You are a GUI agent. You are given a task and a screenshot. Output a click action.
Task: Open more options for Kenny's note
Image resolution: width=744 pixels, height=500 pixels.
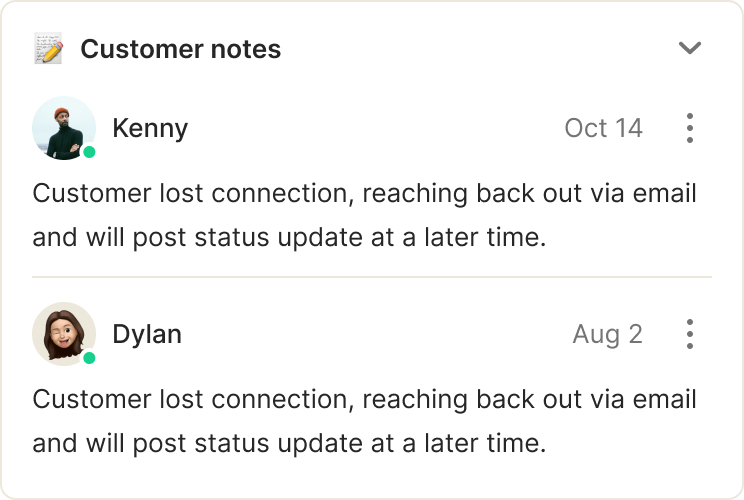coord(689,128)
